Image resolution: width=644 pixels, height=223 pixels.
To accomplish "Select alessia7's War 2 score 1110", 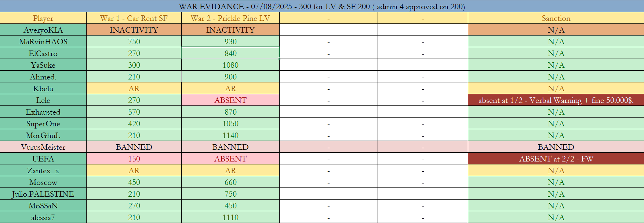I will pos(230,218).
